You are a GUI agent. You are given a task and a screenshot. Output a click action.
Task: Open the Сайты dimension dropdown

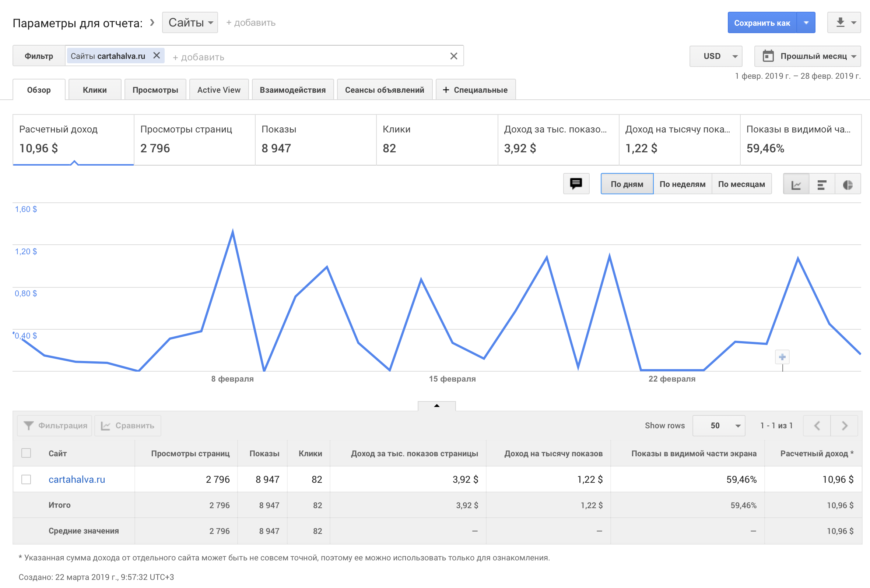point(190,22)
